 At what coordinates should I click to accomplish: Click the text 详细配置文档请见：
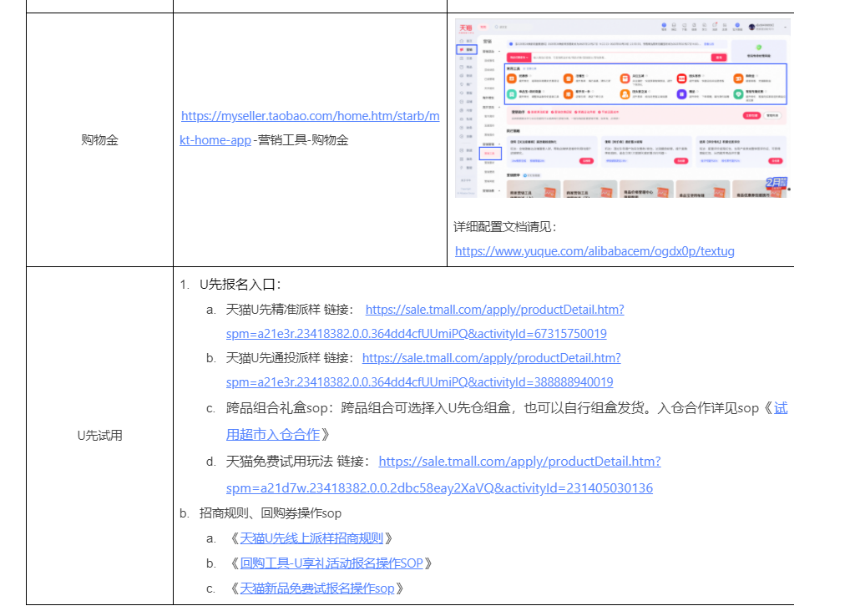504,227
